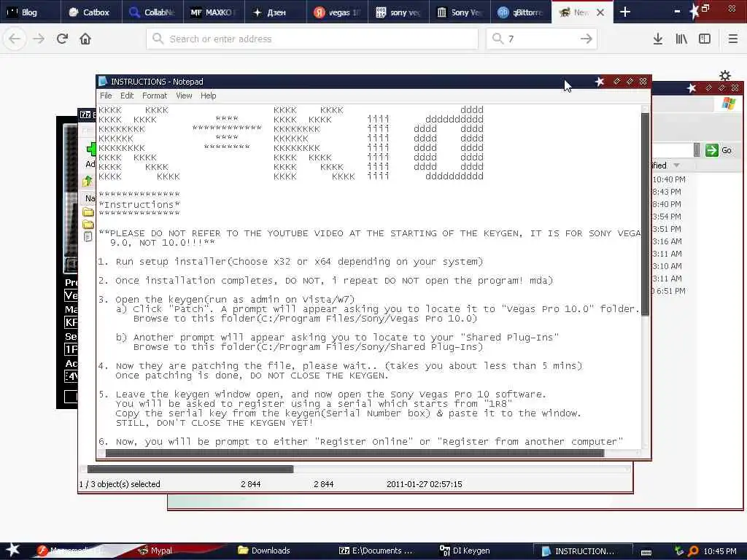747x560 pixels.
Task: Select the first folder in 7-Zip list
Action: 88,211
